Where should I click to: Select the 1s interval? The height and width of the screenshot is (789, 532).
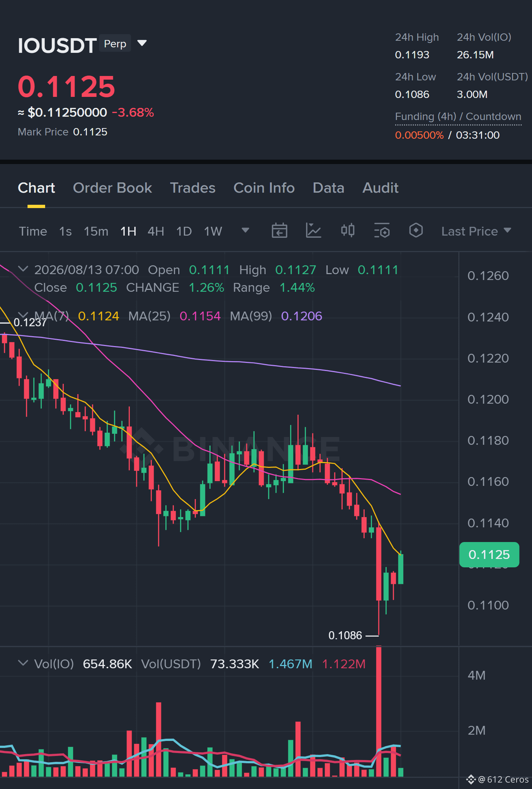click(x=65, y=231)
